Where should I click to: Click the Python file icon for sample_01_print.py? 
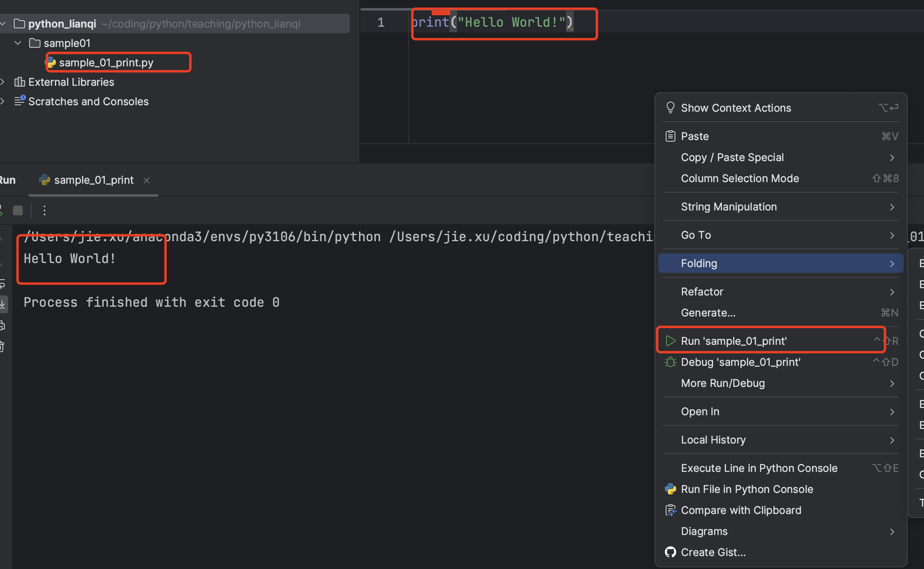[x=51, y=63]
